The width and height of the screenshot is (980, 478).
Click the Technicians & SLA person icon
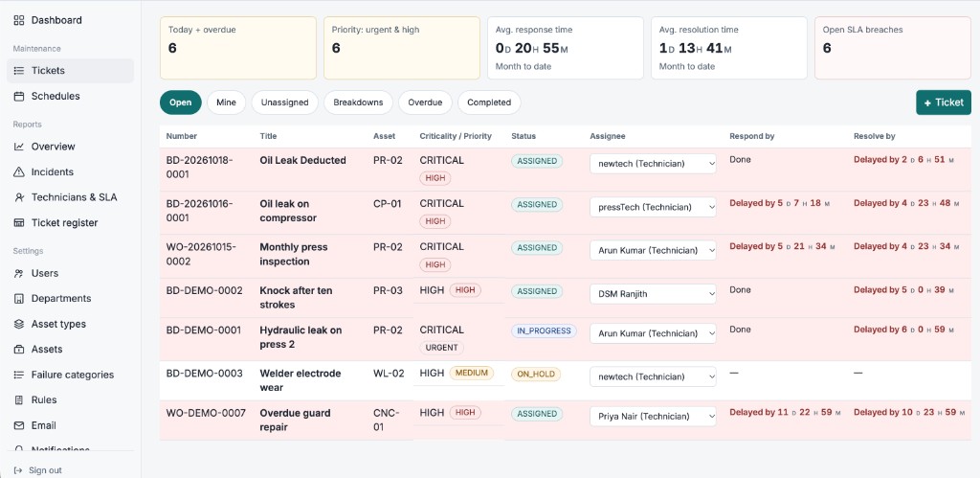tap(19, 197)
